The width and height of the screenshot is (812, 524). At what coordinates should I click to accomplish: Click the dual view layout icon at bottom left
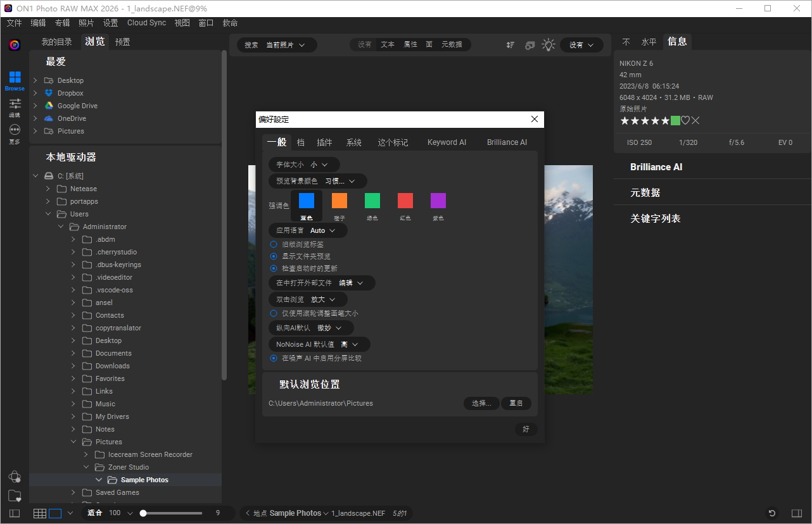(14, 513)
